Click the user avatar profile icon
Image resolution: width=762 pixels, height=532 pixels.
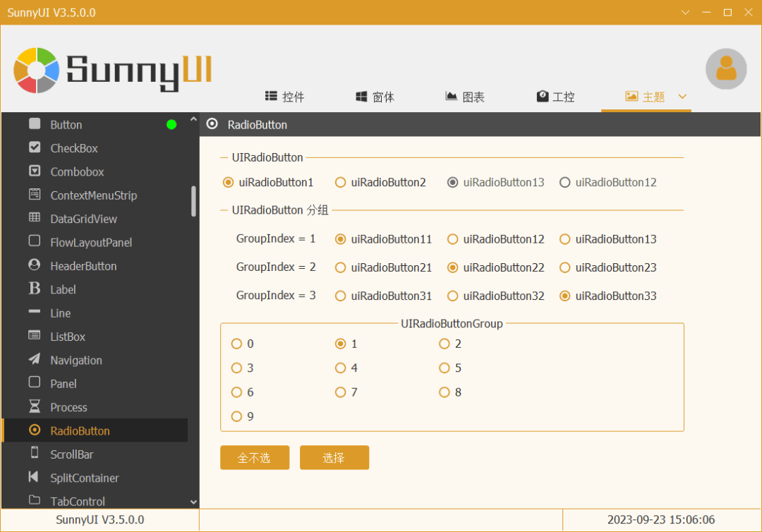click(726, 68)
